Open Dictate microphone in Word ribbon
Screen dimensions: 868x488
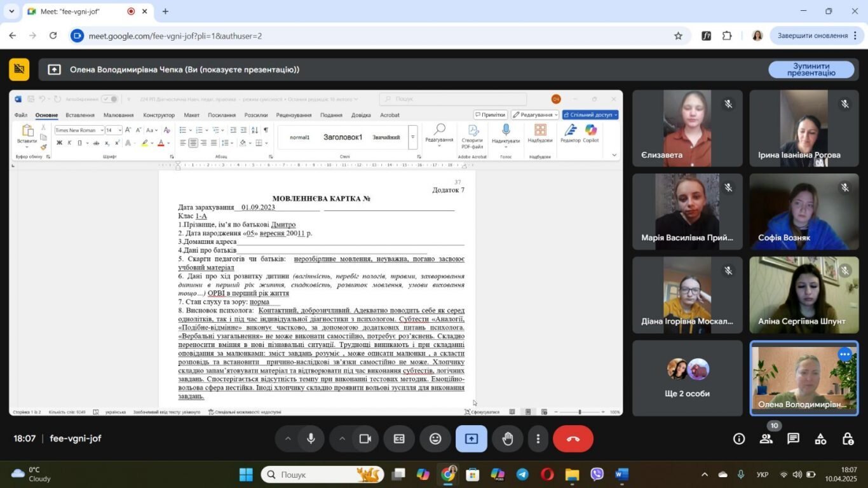tap(506, 133)
